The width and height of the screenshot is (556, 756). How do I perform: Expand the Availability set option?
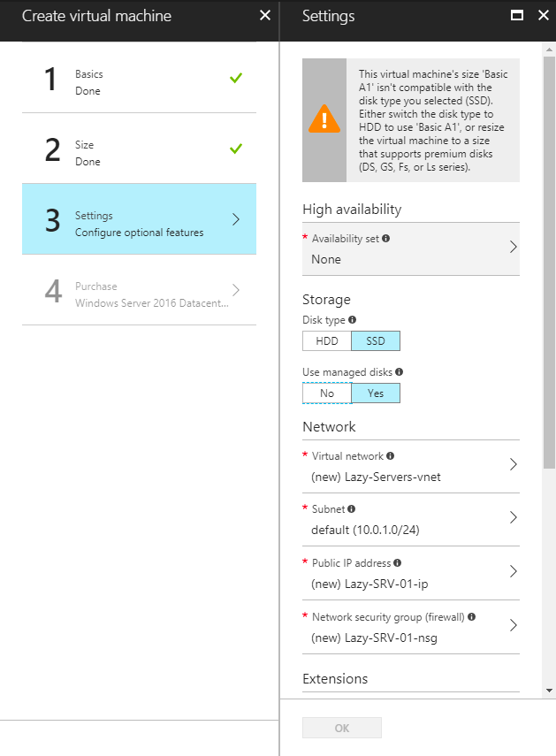411,248
